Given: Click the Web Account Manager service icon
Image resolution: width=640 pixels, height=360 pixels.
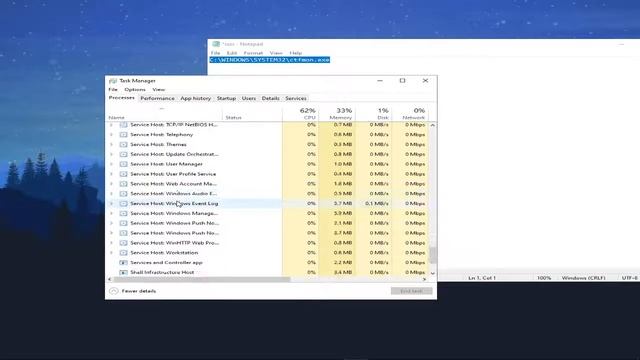Looking at the screenshot, I should click(x=123, y=184).
